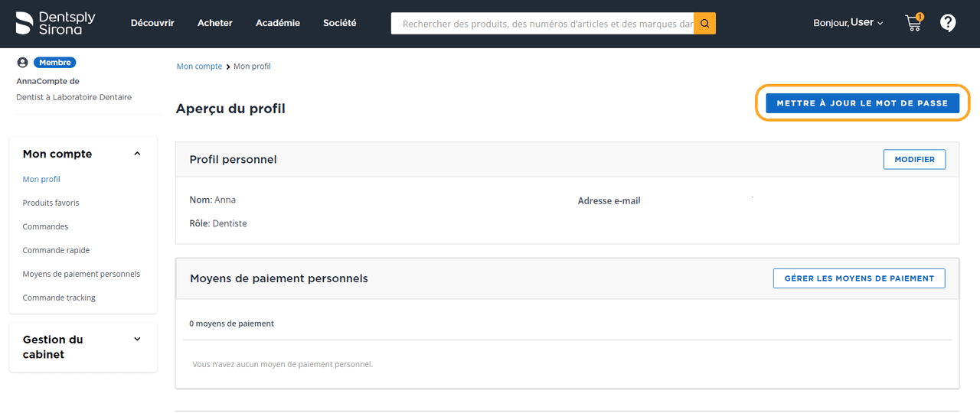Click the Modifier button for Profil personnel
The width and height of the screenshot is (980, 413).
pyautogui.click(x=914, y=160)
